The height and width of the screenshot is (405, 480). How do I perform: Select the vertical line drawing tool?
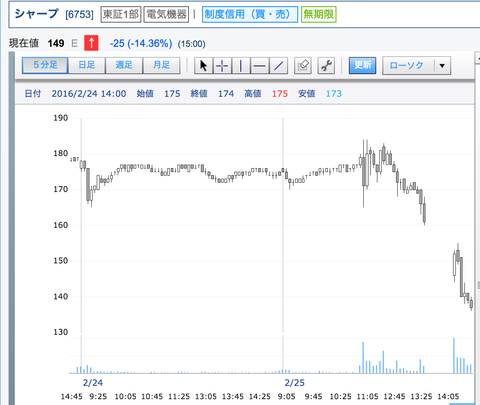pyautogui.click(x=241, y=66)
